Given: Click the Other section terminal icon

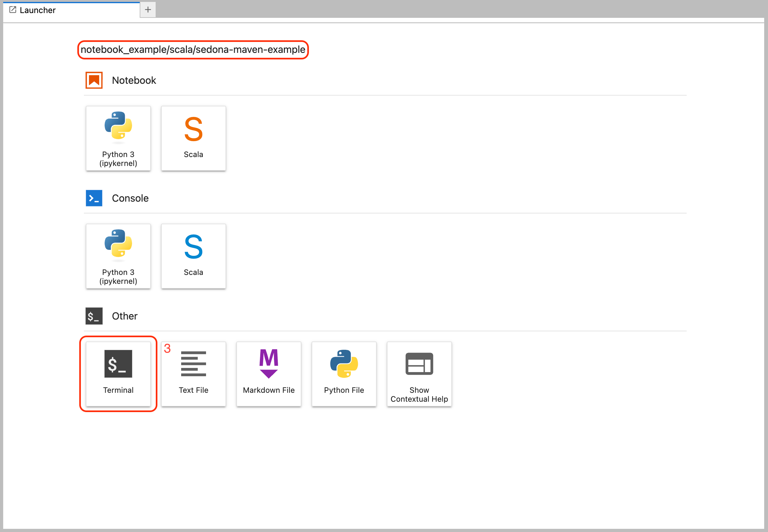Looking at the screenshot, I should point(94,316).
